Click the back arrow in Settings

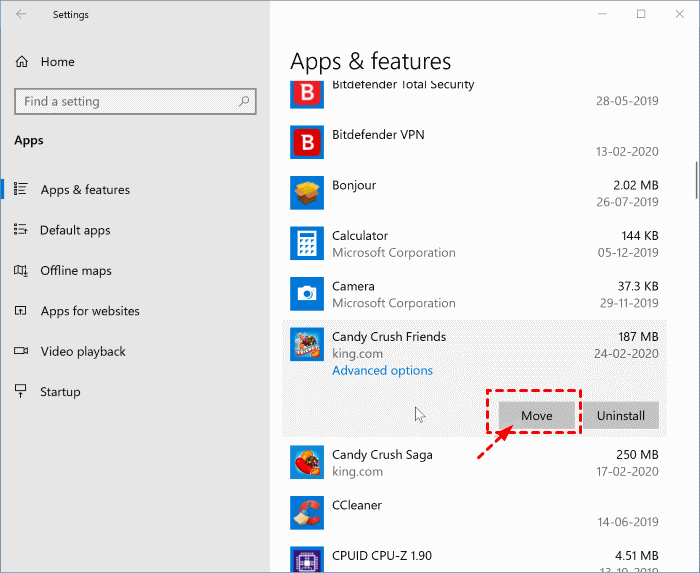21,14
